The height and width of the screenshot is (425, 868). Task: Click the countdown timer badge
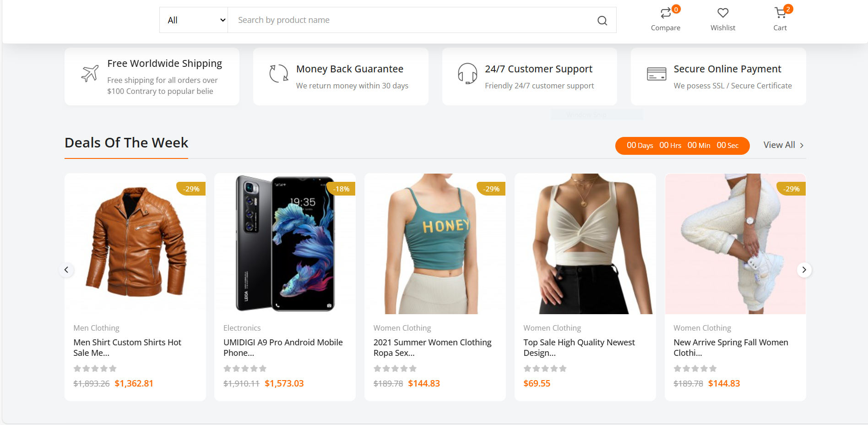(x=682, y=146)
